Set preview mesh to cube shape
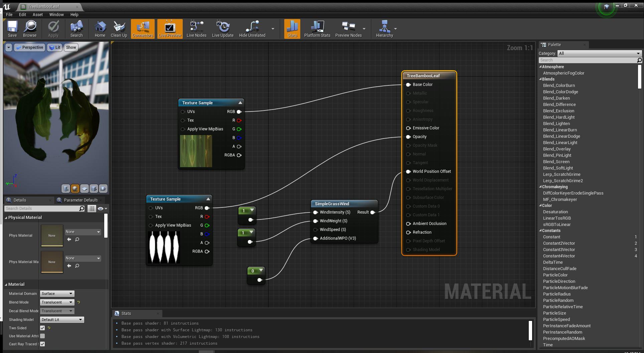The height and width of the screenshot is (353, 644). pos(94,189)
